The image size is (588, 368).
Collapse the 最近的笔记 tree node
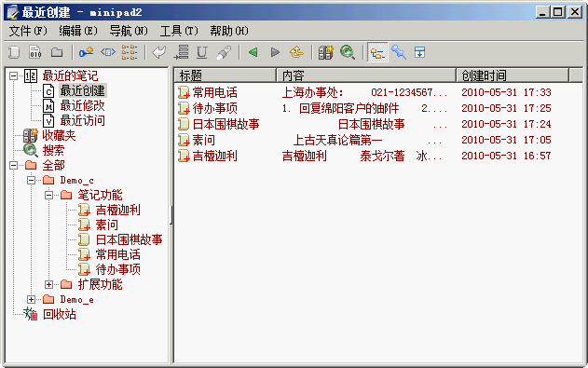(x=13, y=76)
